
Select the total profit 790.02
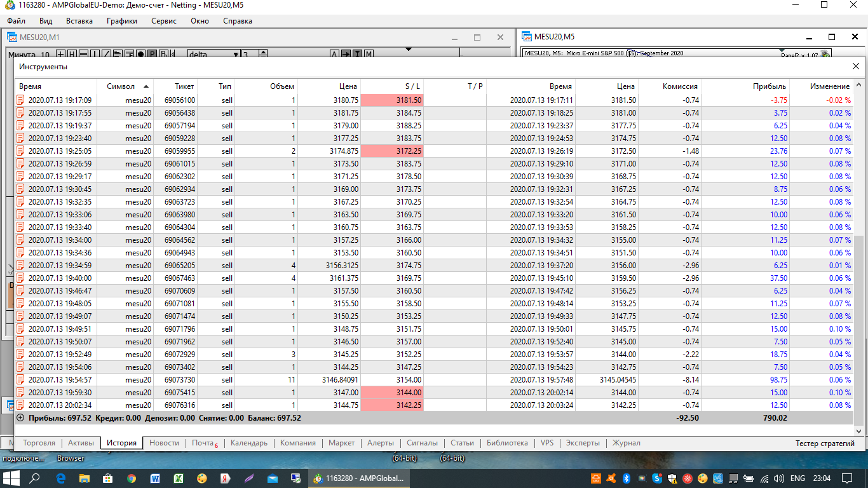[775, 417]
